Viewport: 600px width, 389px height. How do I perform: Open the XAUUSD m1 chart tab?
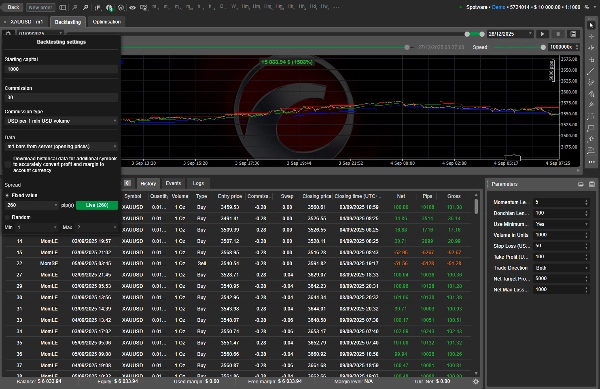[x=23, y=22]
